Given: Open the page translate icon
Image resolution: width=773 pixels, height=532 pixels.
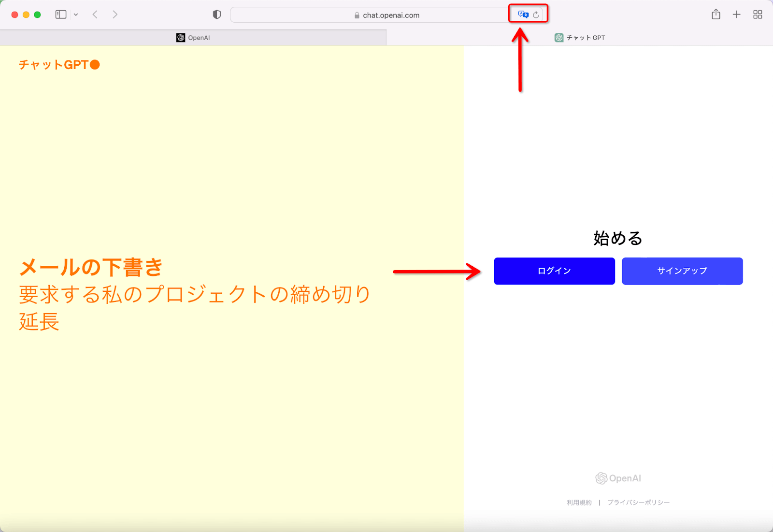Looking at the screenshot, I should tap(523, 14).
